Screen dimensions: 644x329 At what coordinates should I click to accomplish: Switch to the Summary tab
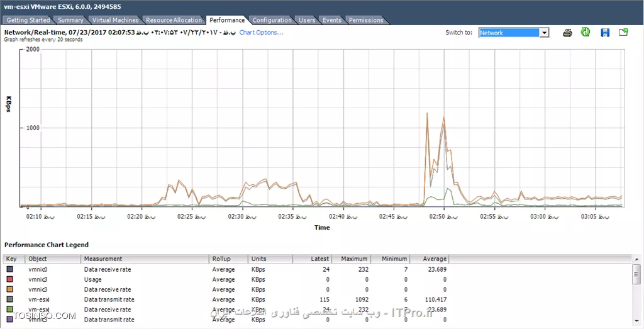(70, 20)
